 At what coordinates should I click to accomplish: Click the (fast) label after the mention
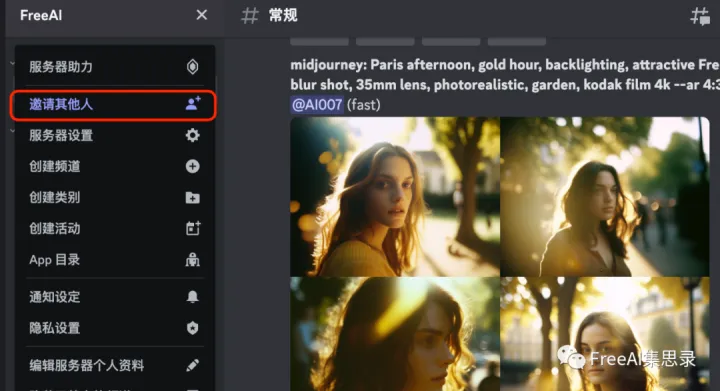pos(364,105)
